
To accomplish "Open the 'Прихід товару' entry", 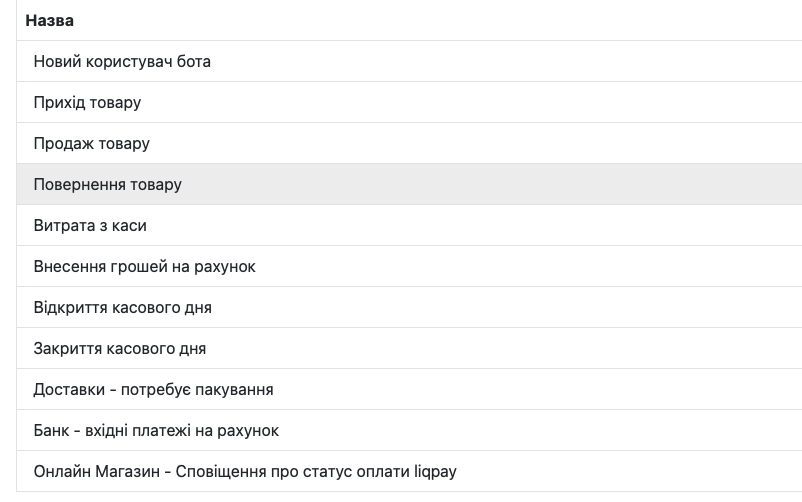I will [x=87, y=102].
